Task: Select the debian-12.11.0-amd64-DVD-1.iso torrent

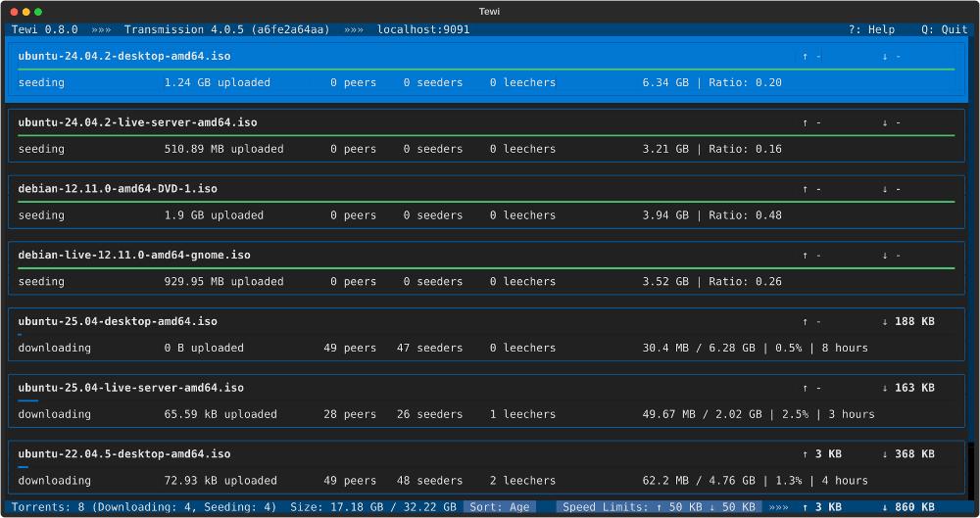Action: tap(486, 202)
